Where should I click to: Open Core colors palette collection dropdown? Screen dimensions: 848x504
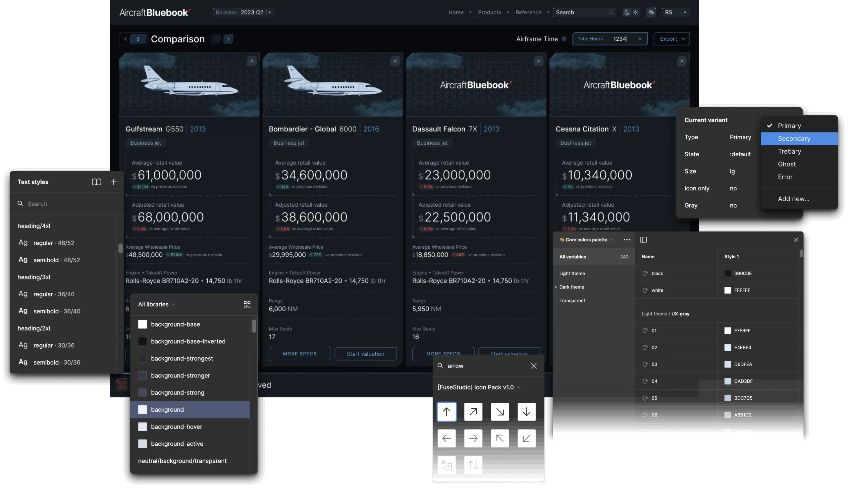586,240
